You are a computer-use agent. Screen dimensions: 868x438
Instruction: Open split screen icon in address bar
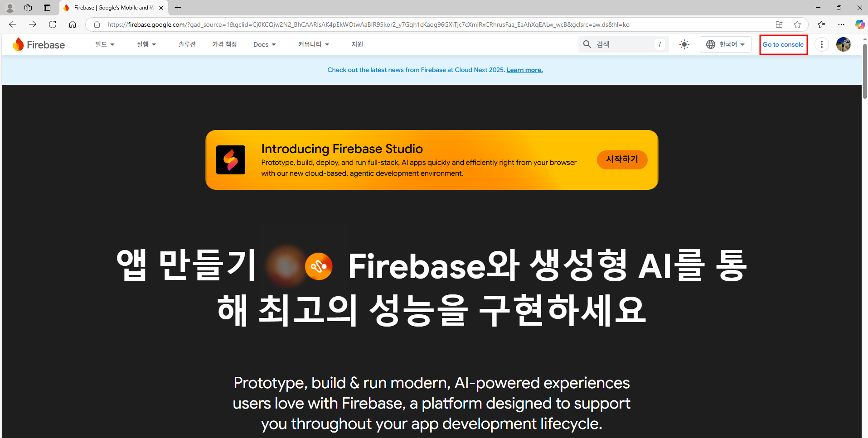pyautogui.click(x=779, y=24)
